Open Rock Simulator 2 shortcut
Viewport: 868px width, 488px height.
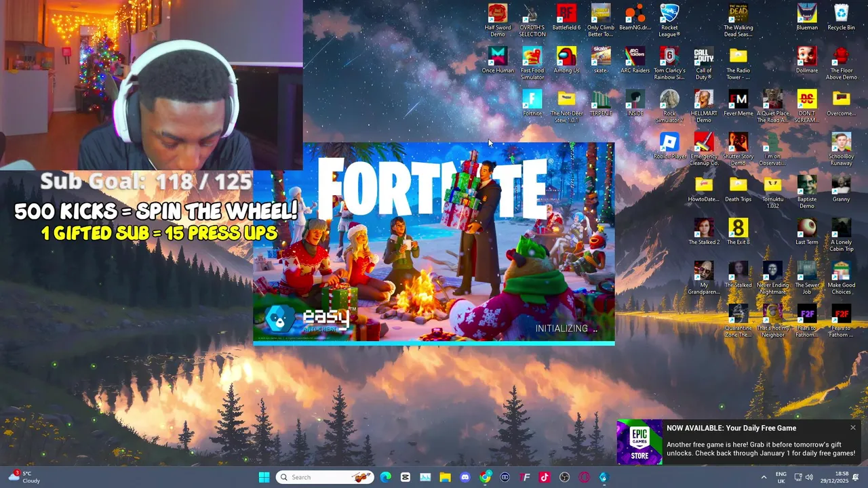(x=669, y=106)
